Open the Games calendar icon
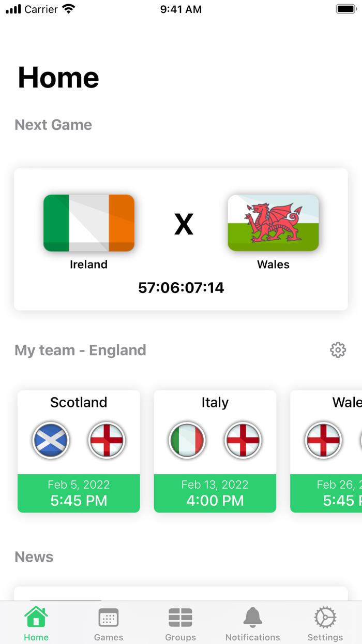 [108, 618]
